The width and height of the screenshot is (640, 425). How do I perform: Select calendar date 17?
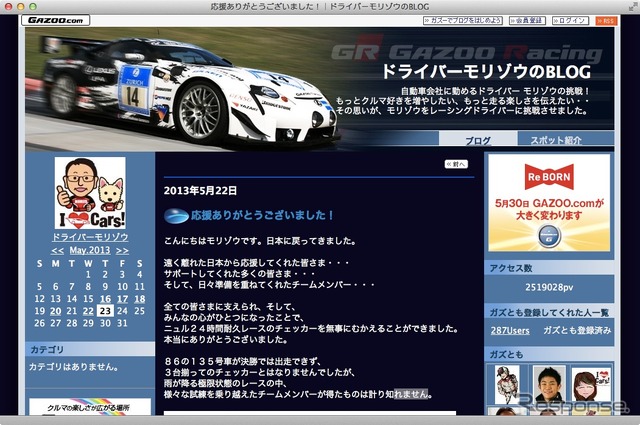[x=122, y=299]
